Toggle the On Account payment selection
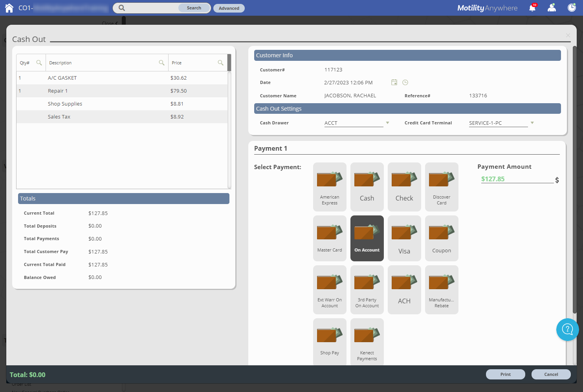583x392 pixels. coord(367,238)
